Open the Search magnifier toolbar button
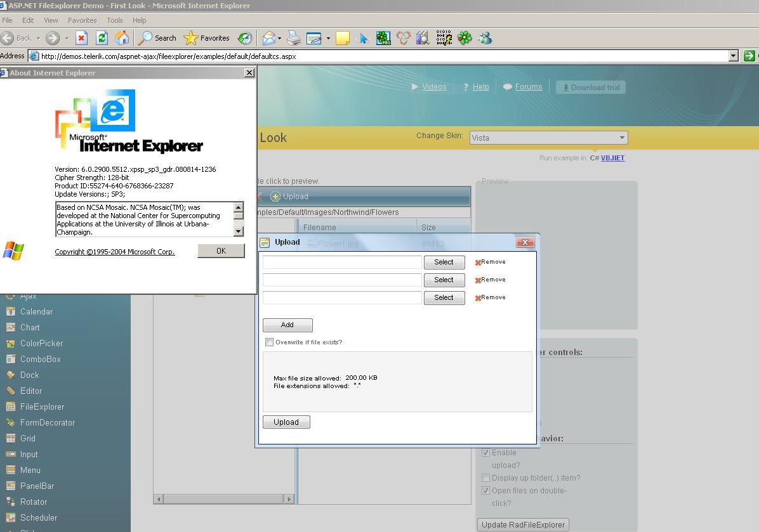 157,37
